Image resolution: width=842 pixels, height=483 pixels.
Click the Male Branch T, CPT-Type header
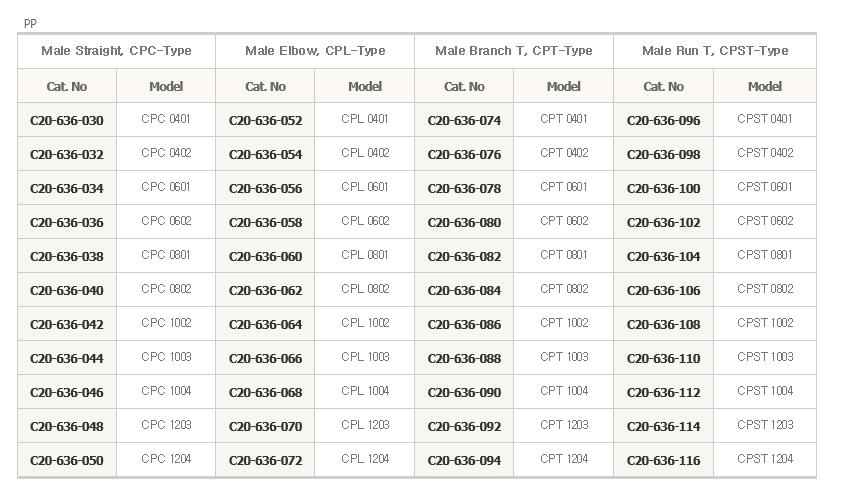[x=514, y=51]
